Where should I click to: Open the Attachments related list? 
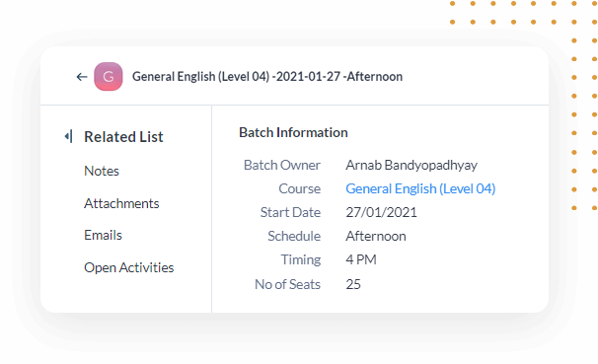[121, 203]
